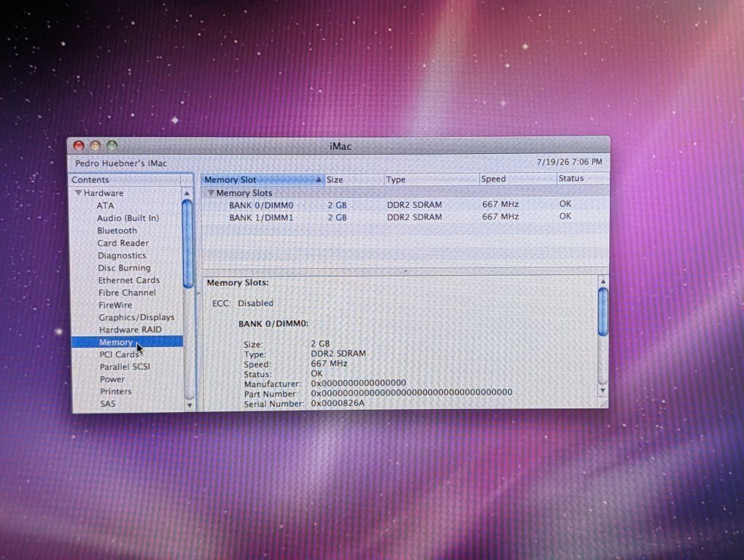Viewport: 744px width, 560px height.
Task: Click the Status column header
Action: click(583, 179)
